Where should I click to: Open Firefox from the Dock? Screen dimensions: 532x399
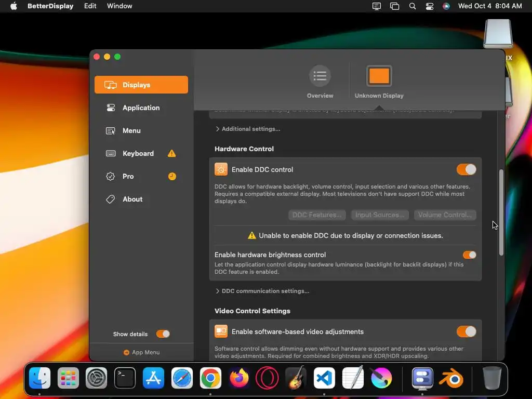pyautogui.click(x=239, y=378)
